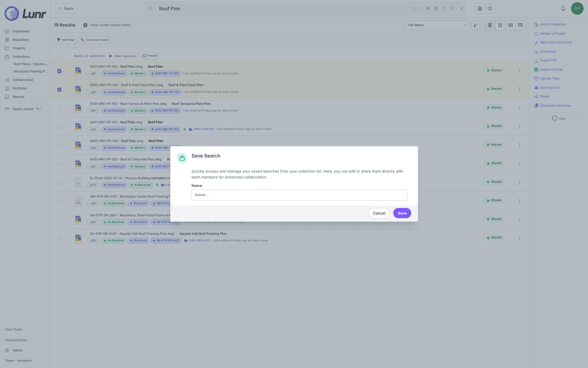Toggle the select-all checkbox in header

[59, 56]
